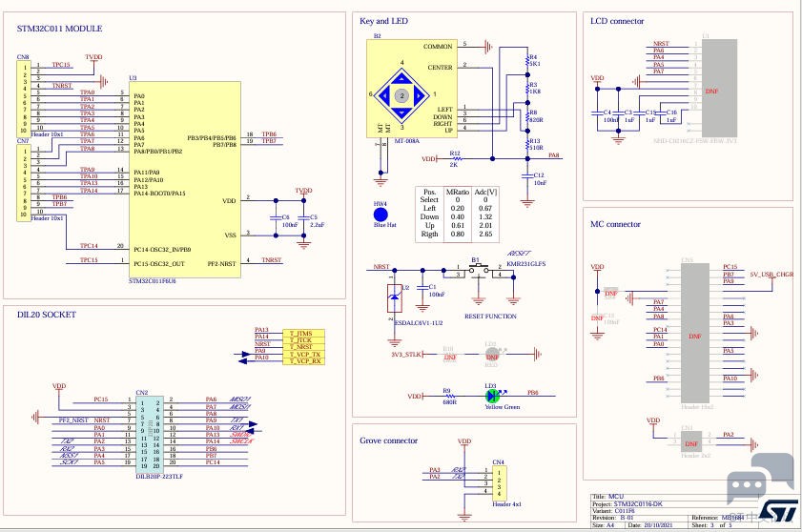Click resistor R4 5K1 label
This screenshot has width=802, height=532.
point(534,60)
